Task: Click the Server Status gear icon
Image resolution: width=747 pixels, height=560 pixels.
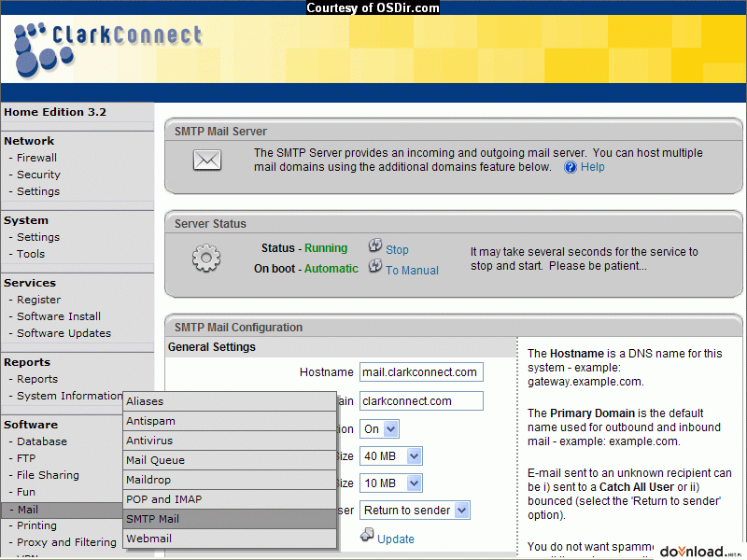Action: [x=206, y=259]
